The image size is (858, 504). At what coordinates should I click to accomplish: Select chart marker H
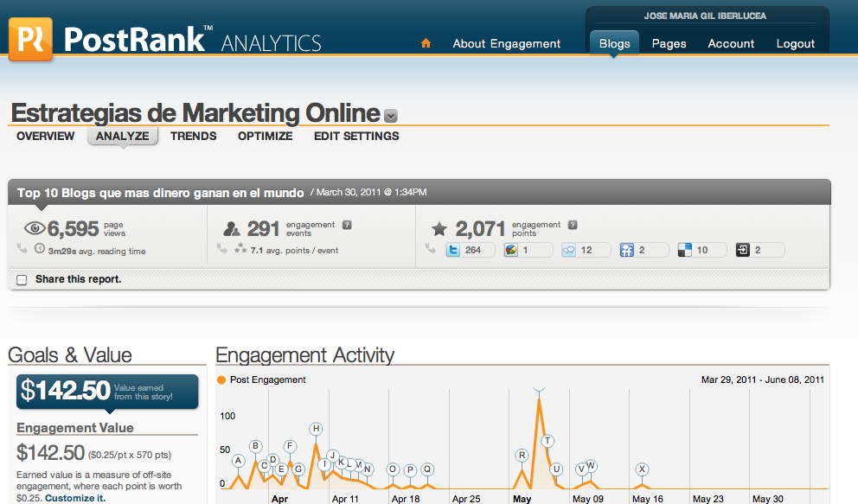tap(316, 429)
